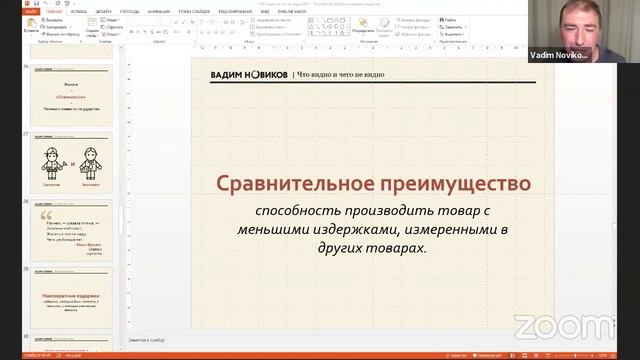
Task: Open the Copy (Копировать) dropdown arrow
Action: tap(70, 27)
